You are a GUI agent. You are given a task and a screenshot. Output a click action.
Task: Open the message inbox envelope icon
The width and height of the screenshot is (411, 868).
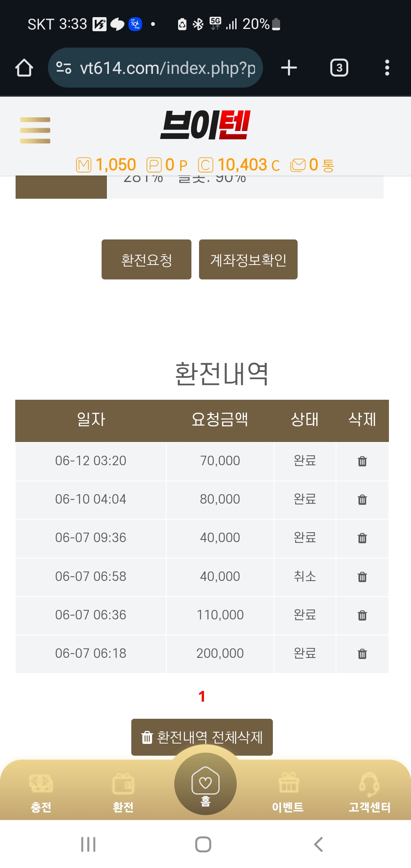tap(298, 165)
